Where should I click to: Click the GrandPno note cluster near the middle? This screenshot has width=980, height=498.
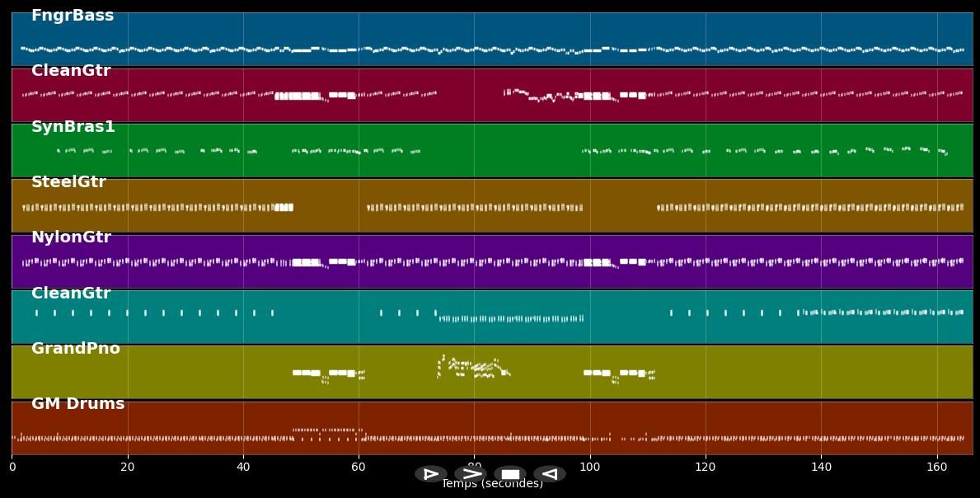pyautogui.click(x=470, y=367)
